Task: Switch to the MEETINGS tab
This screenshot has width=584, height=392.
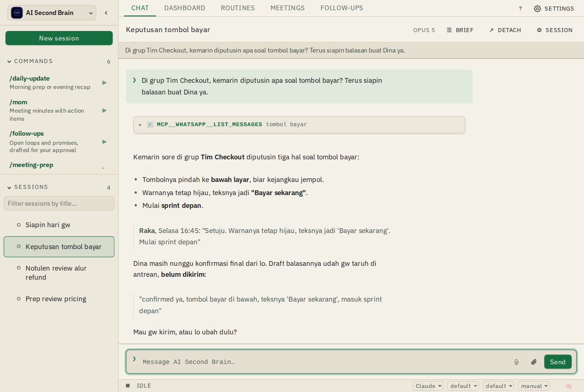Action: 288,8
